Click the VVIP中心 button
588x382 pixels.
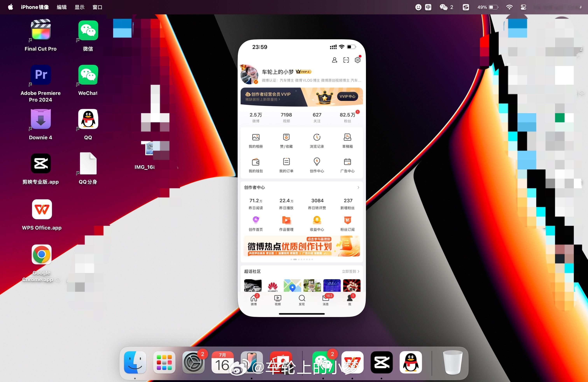tap(347, 96)
